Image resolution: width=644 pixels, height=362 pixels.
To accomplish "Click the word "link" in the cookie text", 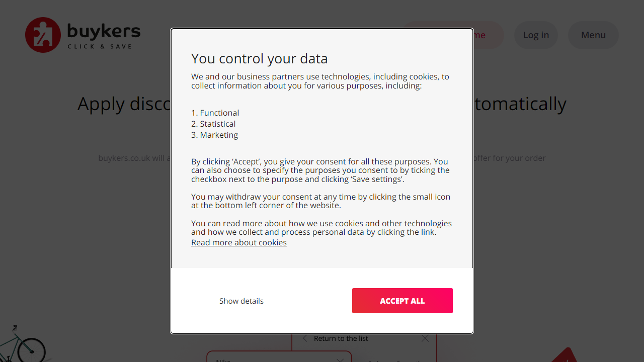I will click(428, 232).
